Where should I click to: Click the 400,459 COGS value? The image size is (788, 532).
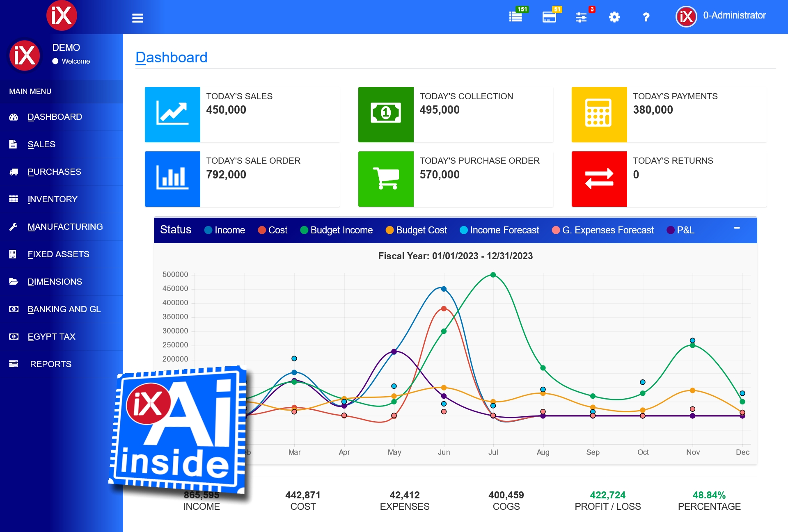tap(506, 495)
